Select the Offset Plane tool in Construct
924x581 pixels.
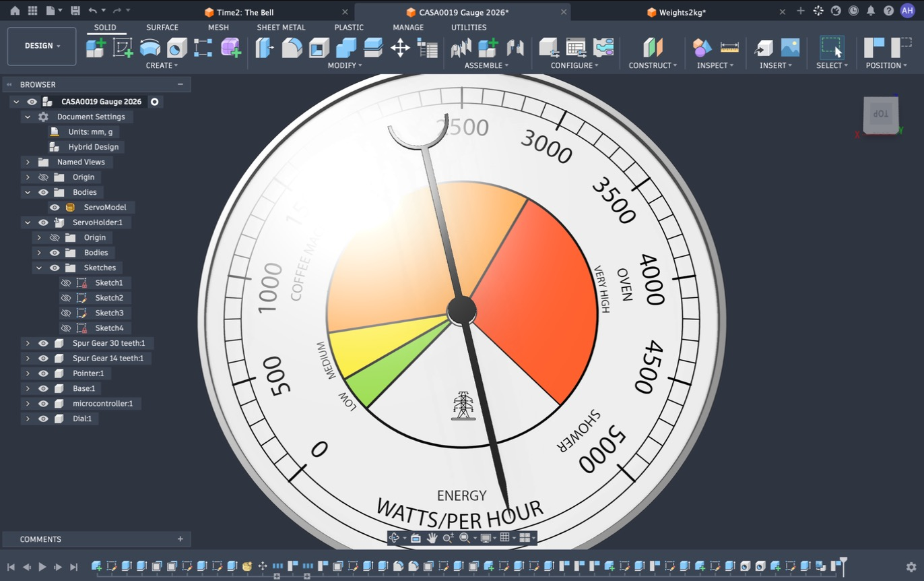(653, 48)
